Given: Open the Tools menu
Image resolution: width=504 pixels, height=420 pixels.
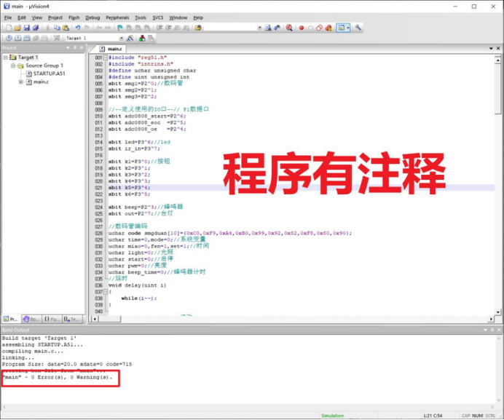Looking at the screenshot, I should 141,17.
